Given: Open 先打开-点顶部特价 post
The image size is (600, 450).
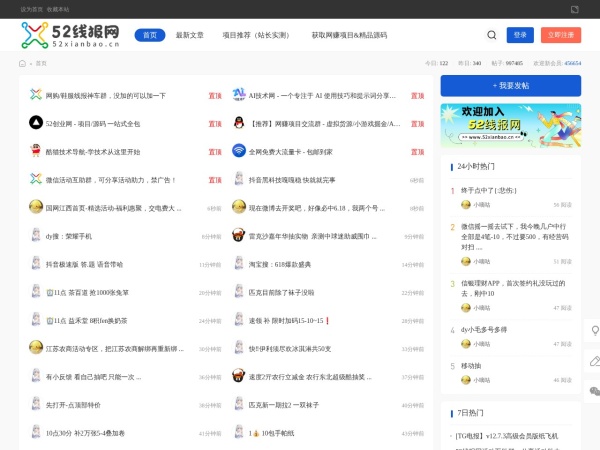Looking at the screenshot, I should click(x=73, y=405).
